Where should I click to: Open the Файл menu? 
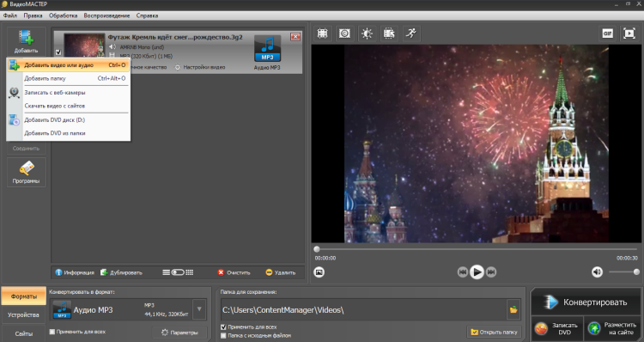[10, 15]
